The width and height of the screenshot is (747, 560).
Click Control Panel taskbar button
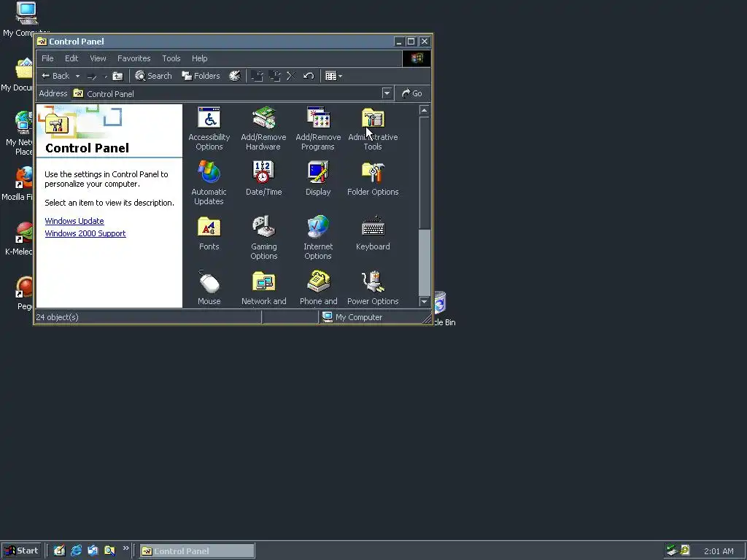click(x=197, y=551)
